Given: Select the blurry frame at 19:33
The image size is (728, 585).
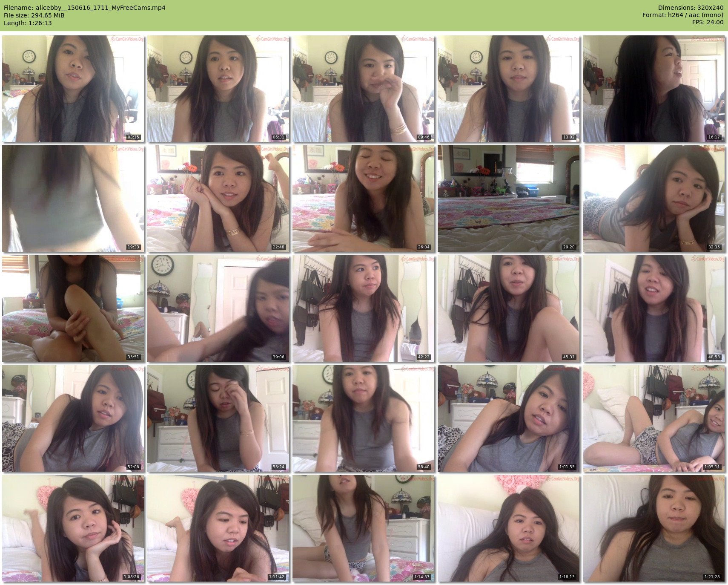Looking at the screenshot, I should click(x=73, y=199).
